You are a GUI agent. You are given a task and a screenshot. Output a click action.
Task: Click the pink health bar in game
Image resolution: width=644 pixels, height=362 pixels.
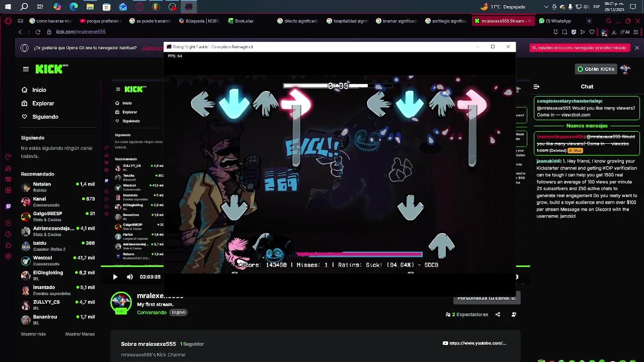point(359,254)
